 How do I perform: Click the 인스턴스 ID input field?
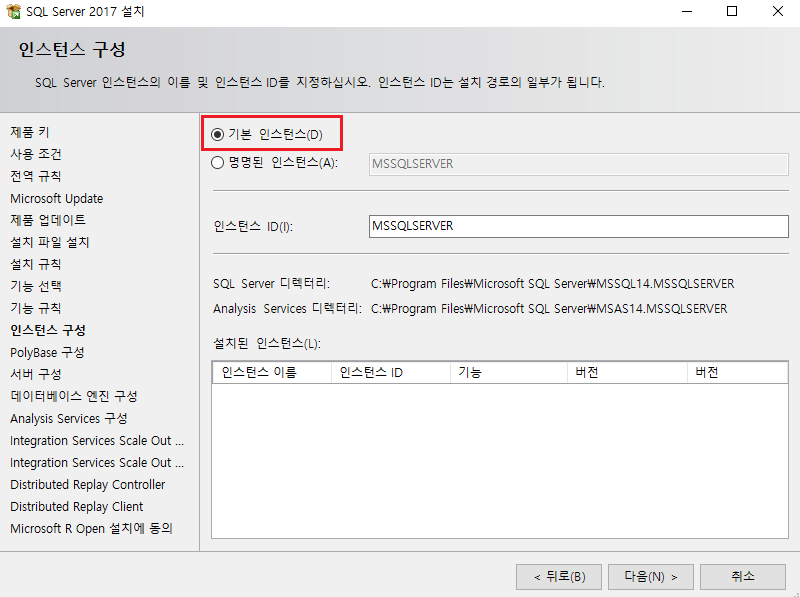tap(579, 226)
